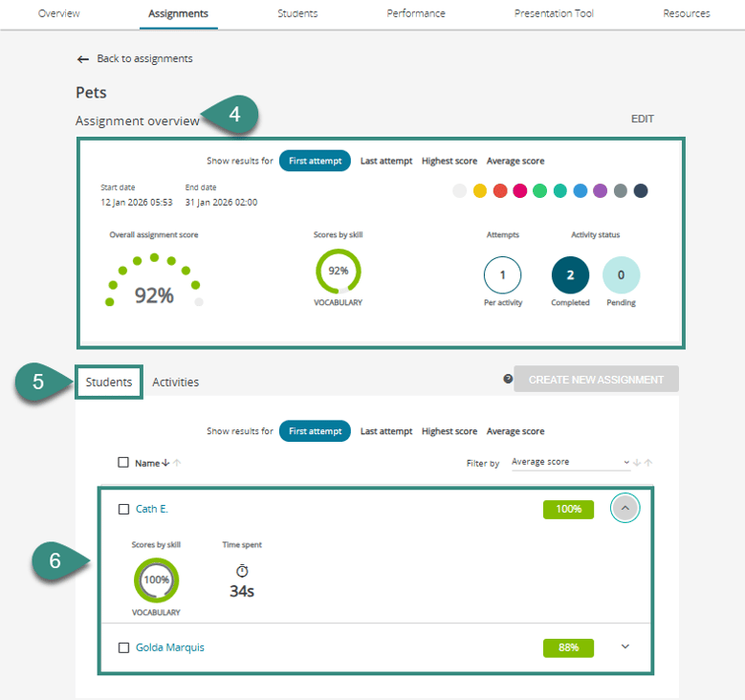Open Golda Marquis student link
The width and height of the screenshot is (745, 700).
tap(170, 647)
